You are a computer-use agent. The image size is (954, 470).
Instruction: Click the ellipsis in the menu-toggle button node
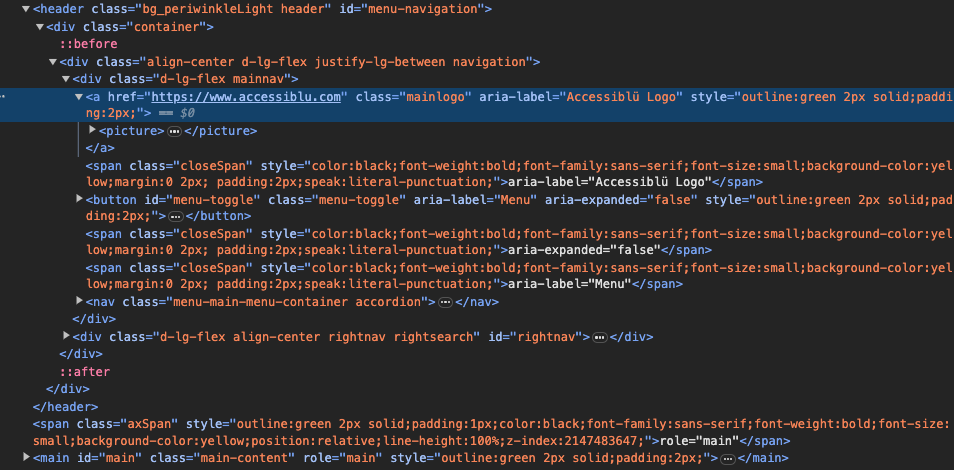coord(175,216)
